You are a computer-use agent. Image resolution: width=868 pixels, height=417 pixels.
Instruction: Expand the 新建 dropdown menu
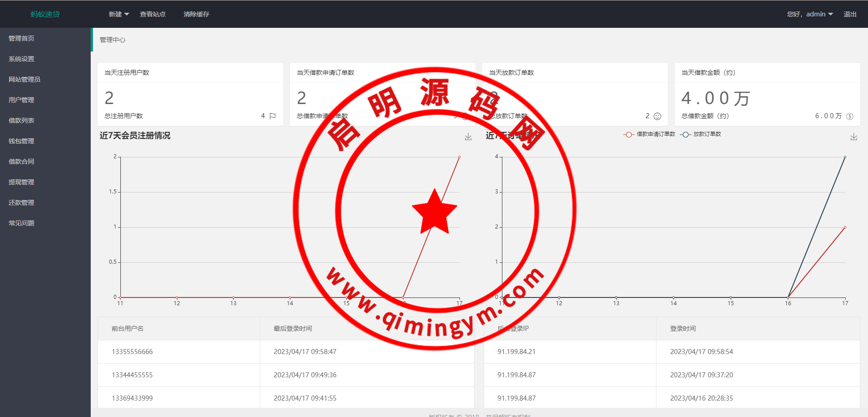tap(119, 14)
